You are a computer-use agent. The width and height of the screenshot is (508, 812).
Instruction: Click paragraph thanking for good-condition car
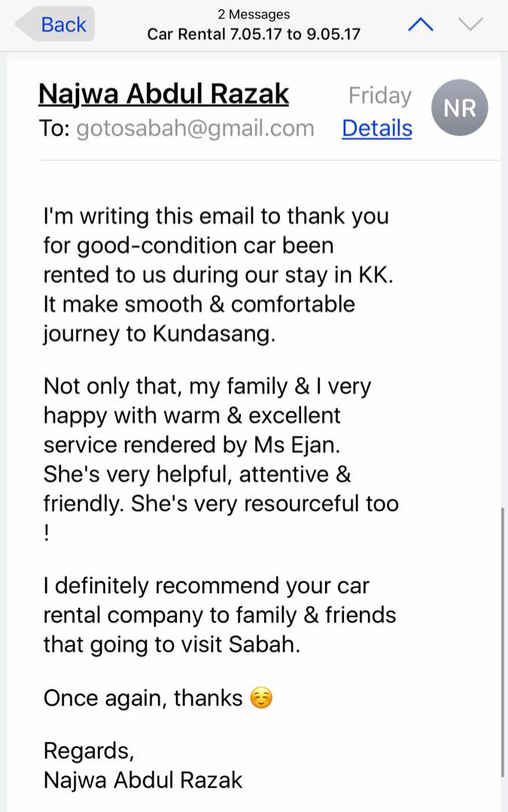coord(218,274)
